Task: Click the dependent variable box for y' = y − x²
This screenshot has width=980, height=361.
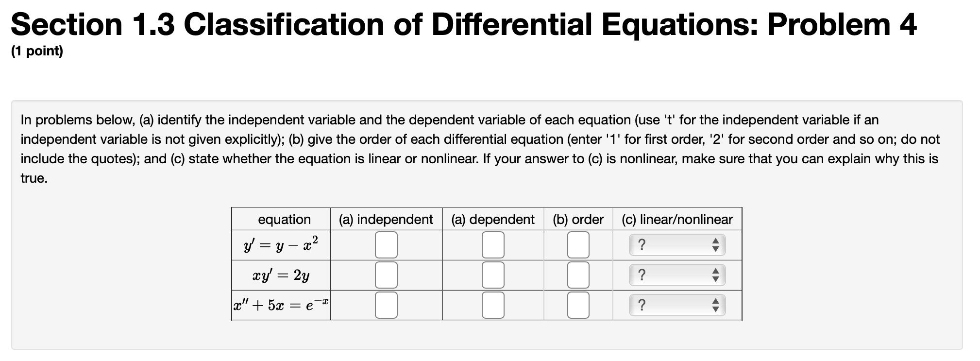Action: point(492,244)
